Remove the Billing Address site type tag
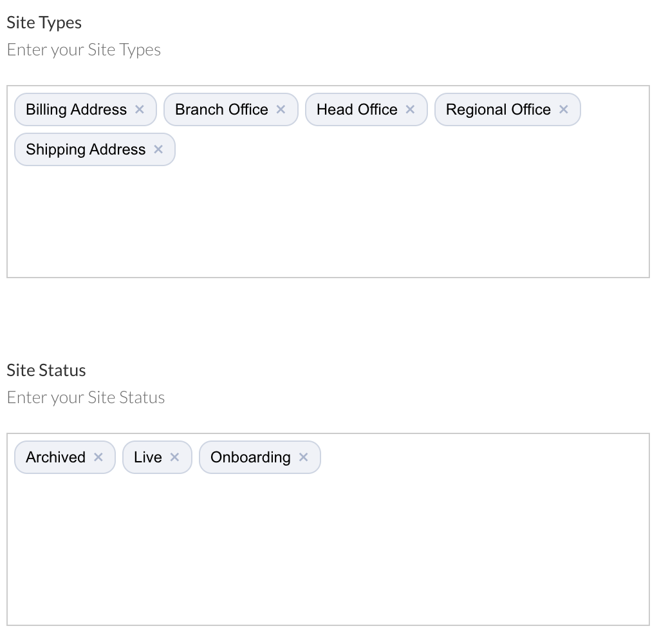This screenshot has height=644, width=659. point(139,109)
